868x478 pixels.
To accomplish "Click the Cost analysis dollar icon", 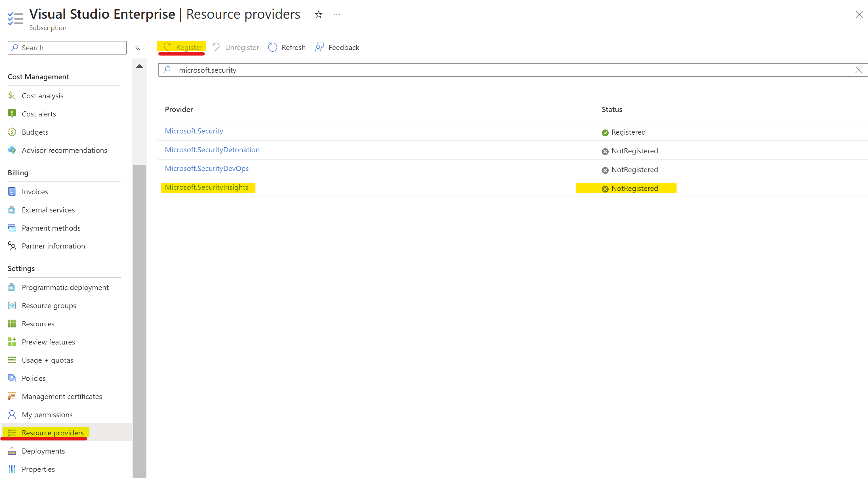I will coord(12,96).
